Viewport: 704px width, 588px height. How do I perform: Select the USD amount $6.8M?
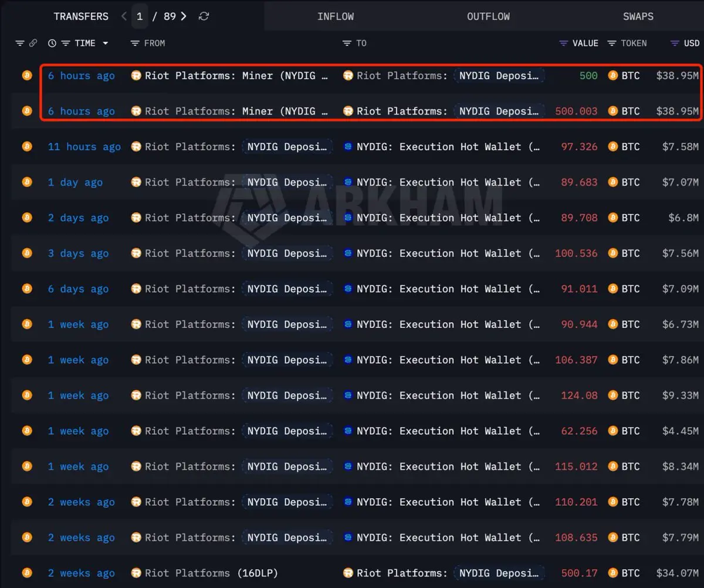683,218
